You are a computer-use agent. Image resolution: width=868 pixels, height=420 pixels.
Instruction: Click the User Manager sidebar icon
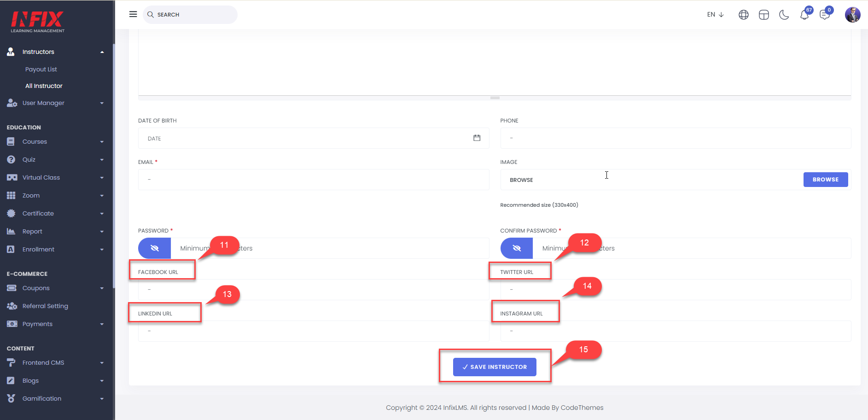tap(12, 103)
